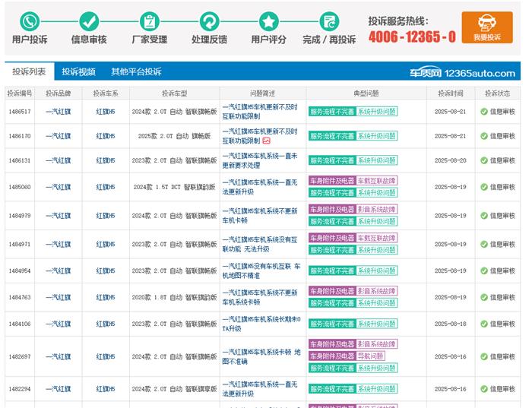532x408 pixels.
Task: Click the 用户投诉 headset icon
Action: coord(30,21)
